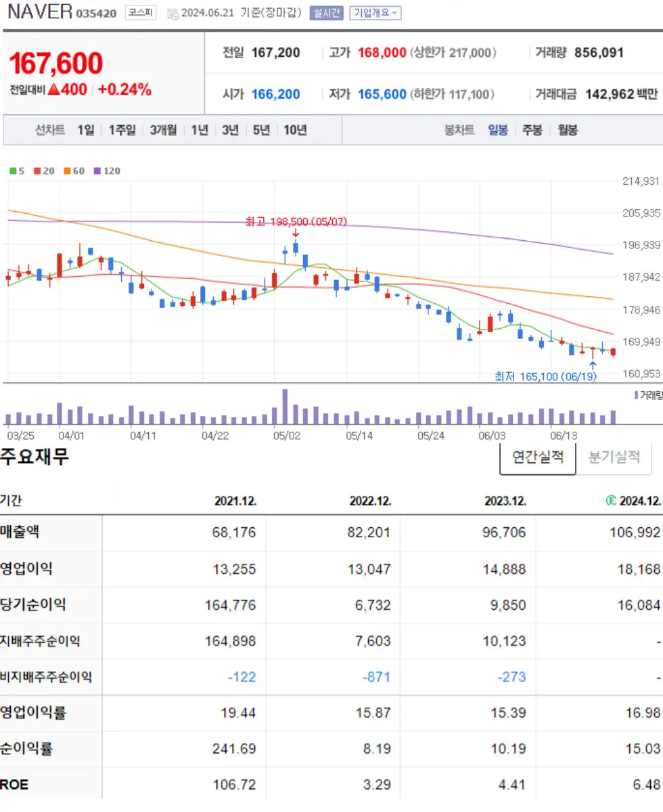Click the current price 167,600
Viewport: 663px width, 812px height.
click(x=55, y=63)
